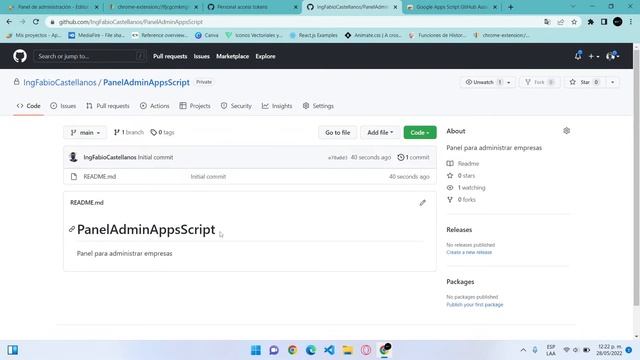Open Microsoft Edge from taskbar
This screenshot has height=360, width=640.
311,350
